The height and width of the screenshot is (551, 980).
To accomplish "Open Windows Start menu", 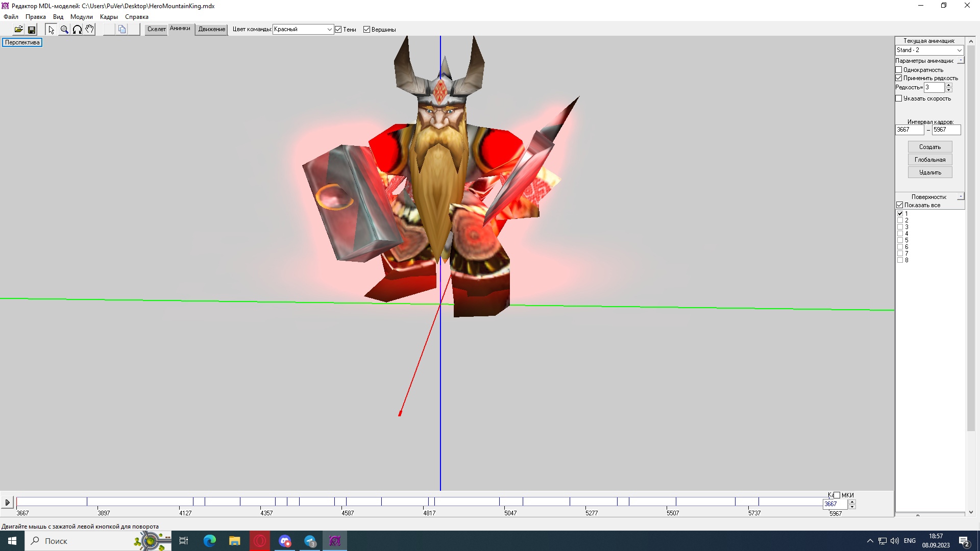I will 12,541.
